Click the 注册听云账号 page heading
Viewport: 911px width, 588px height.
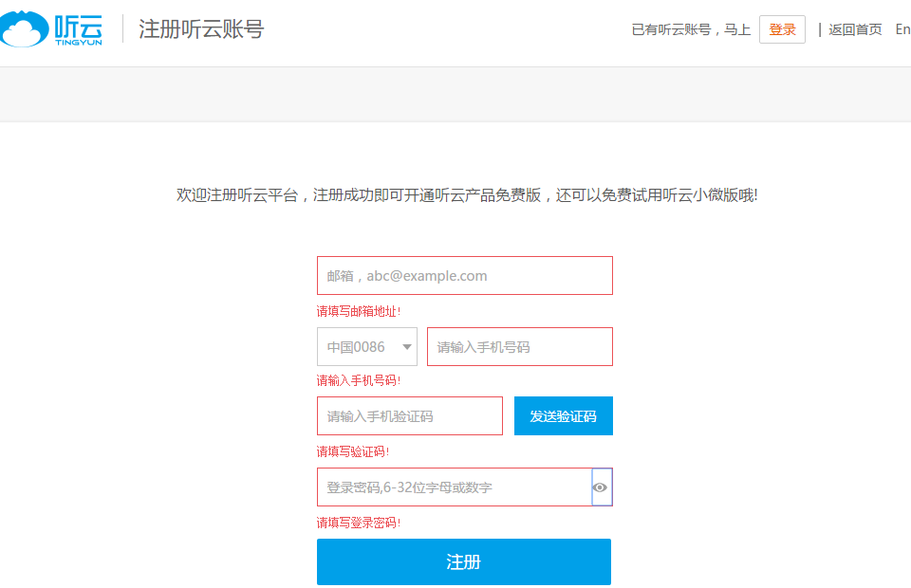coord(201,29)
